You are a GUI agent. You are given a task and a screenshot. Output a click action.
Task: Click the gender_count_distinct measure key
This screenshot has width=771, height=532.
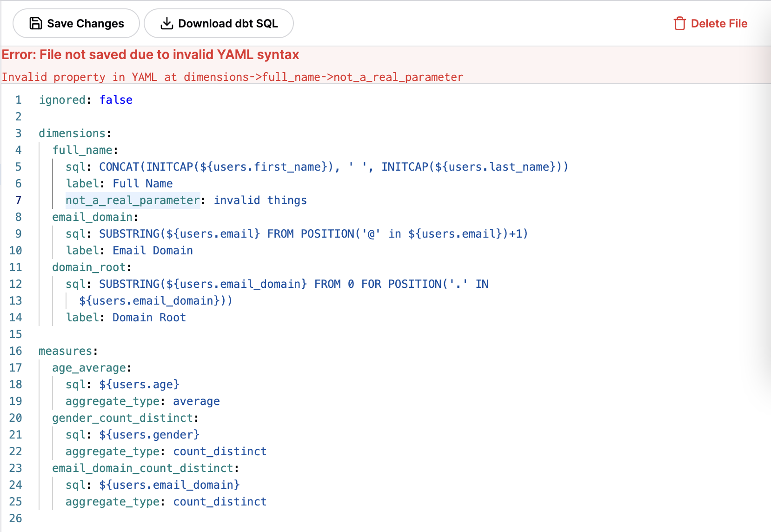[122, 418]
